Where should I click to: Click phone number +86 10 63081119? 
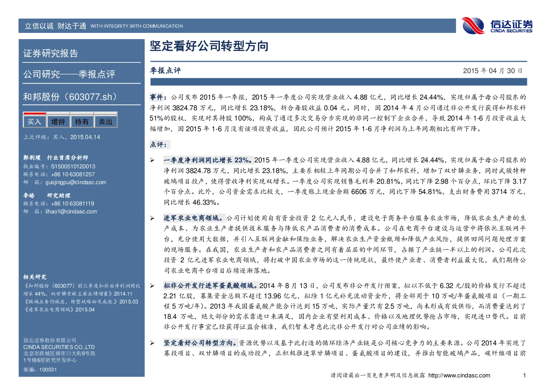click(73, 204)
